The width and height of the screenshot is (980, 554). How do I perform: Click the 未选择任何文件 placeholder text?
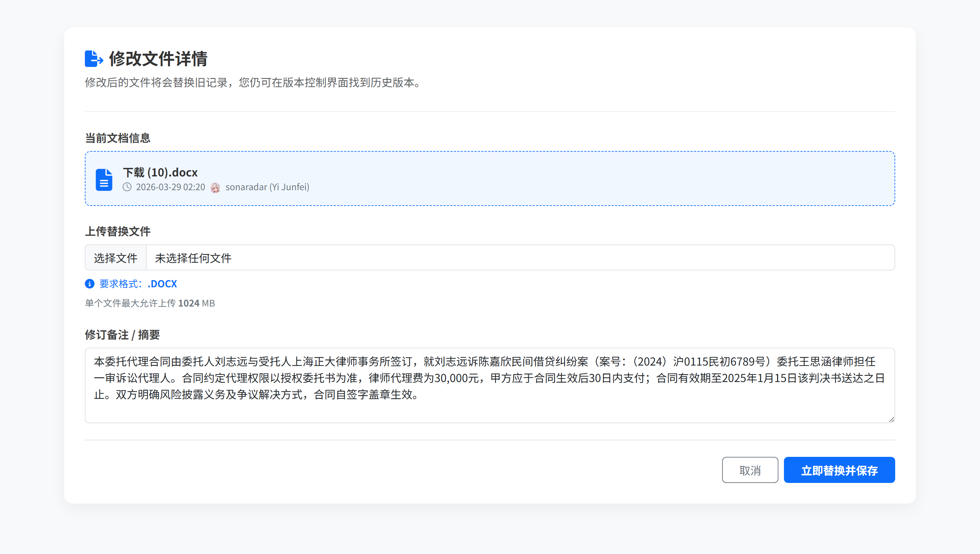(193, 258)
